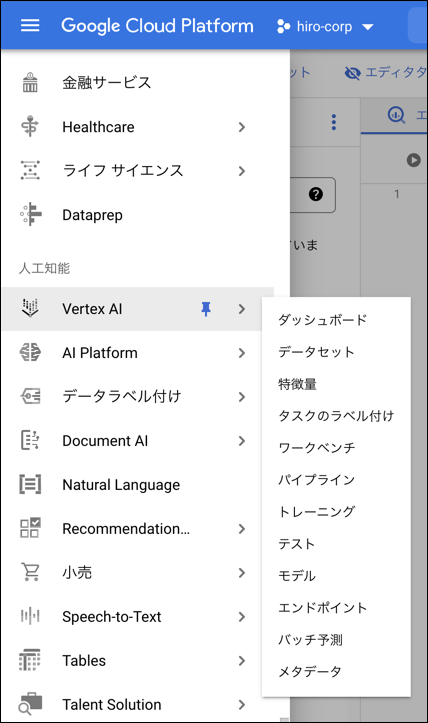Expand the Healthcare submenu chevron
Screen dimensions: 428x723
pyautogui.click(x=242, y=127)
